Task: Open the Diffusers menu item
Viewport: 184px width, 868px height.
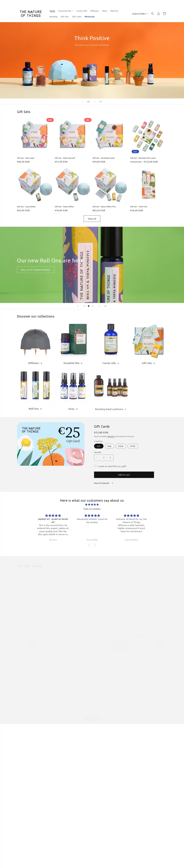Action: click(95, 11)
